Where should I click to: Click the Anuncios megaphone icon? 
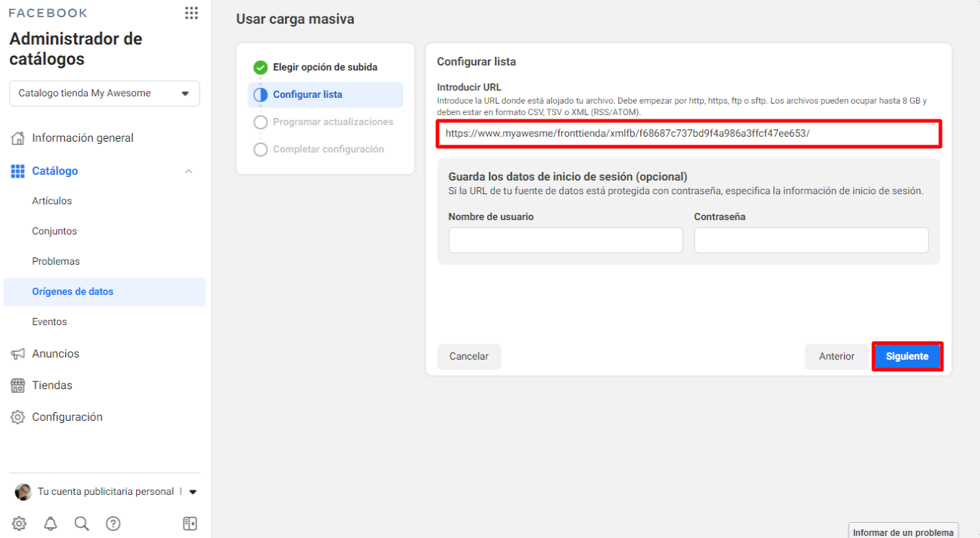(x=18, y=354)
